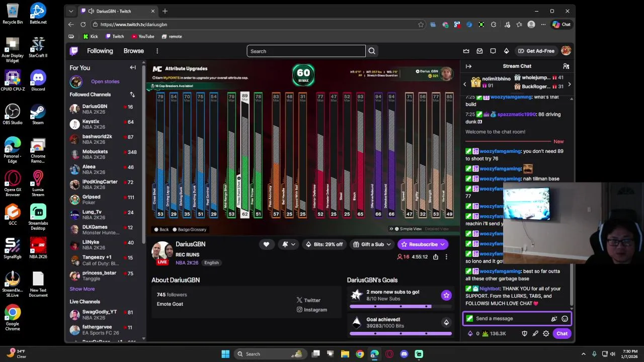
Task: Click the channel points weed icon
Action: (x=485, y=333)
